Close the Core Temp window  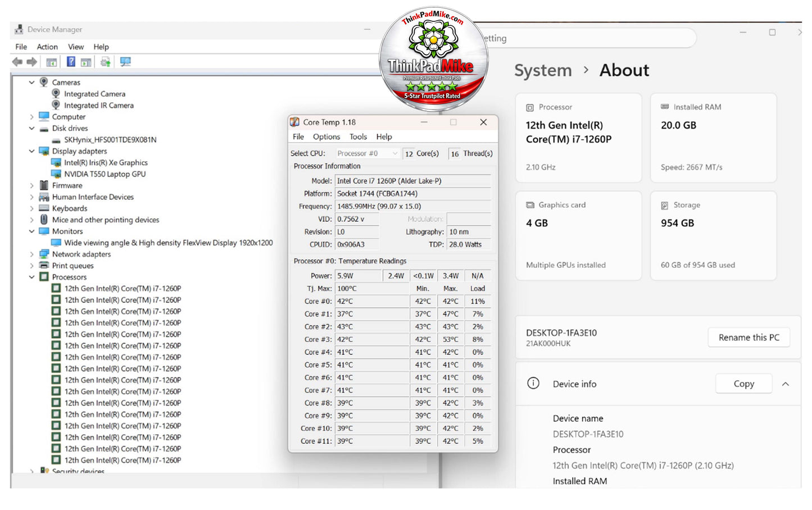click(x=483, y=122)
